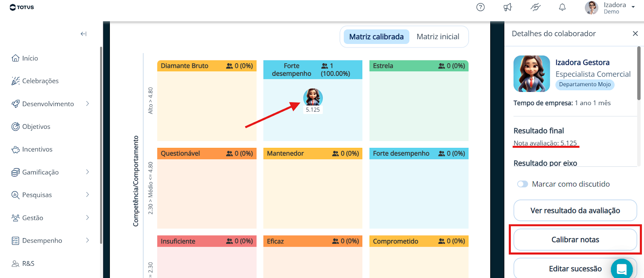This screenshot has width=644, height=278.
Task: Switch to the Matriz inicial tab
Action: coord(438,37)
